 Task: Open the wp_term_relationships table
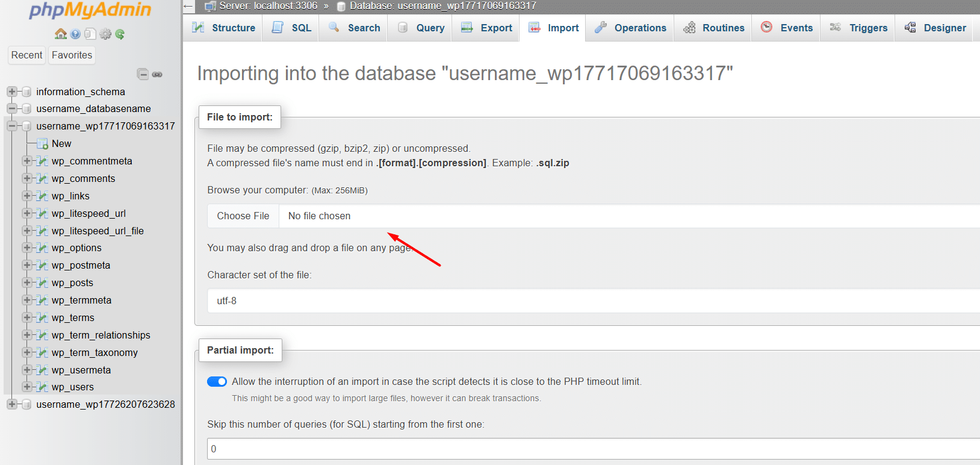(101, 335)
